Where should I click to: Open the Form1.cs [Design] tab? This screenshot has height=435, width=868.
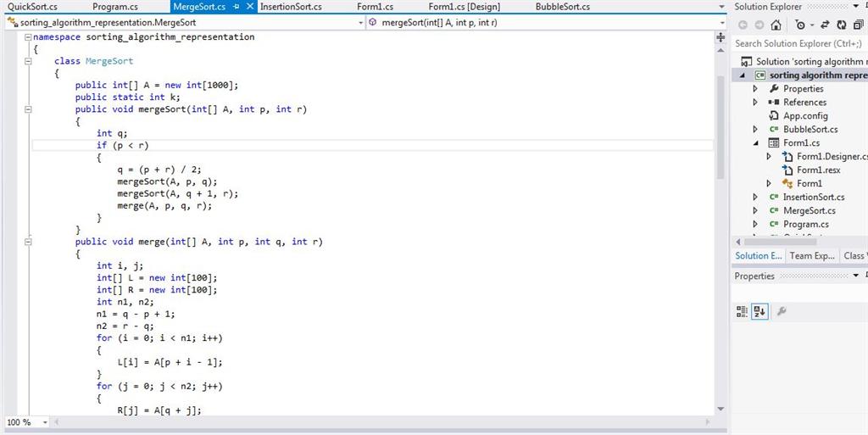point(464,7)
